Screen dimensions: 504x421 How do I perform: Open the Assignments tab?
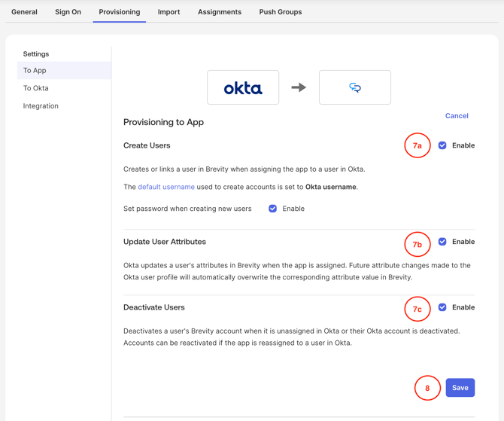[220, 12]
